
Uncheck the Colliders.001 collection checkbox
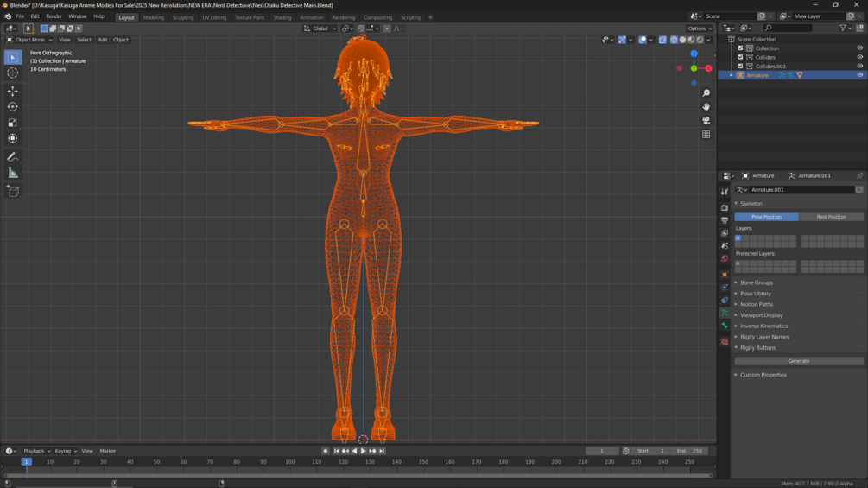(x=740, y=67)
